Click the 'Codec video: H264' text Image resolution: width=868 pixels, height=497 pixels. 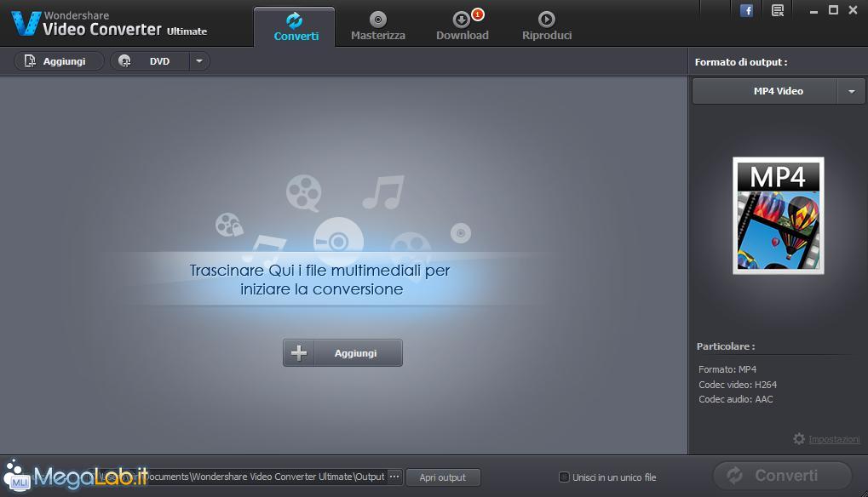tap(738, 385)
